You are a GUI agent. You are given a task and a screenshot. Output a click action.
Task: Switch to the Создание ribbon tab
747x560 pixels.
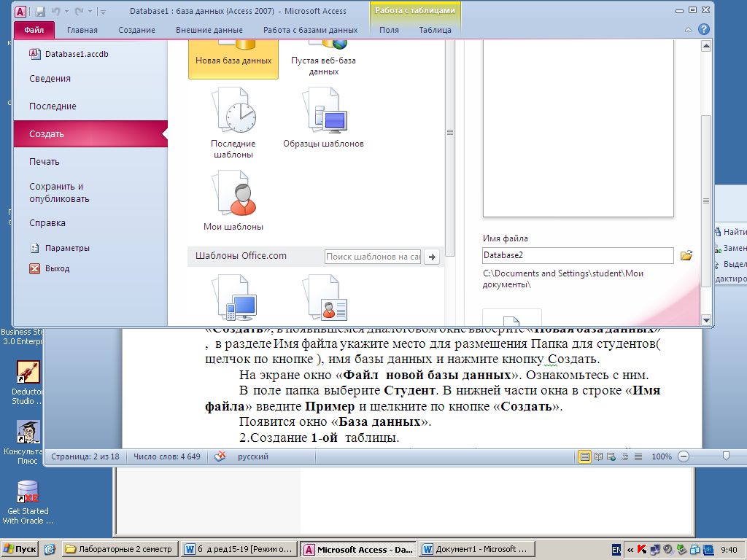pyautogui.click(x=136, y=30)
